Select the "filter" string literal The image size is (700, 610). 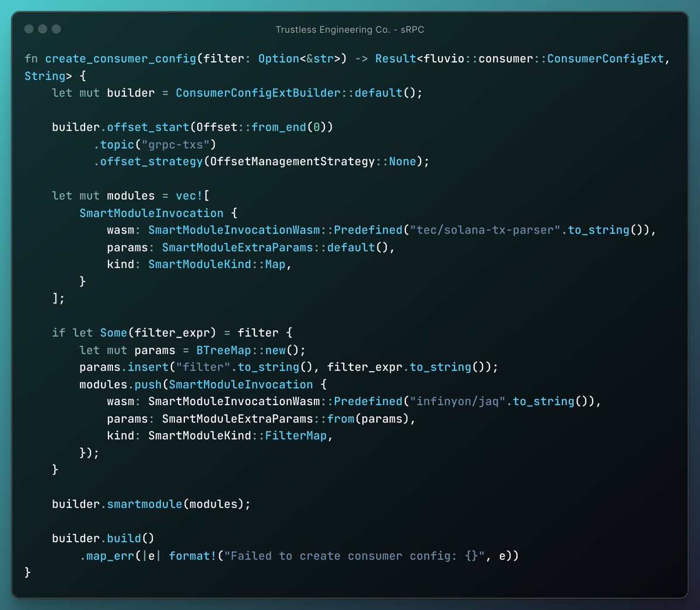click(x=204, y=367)
